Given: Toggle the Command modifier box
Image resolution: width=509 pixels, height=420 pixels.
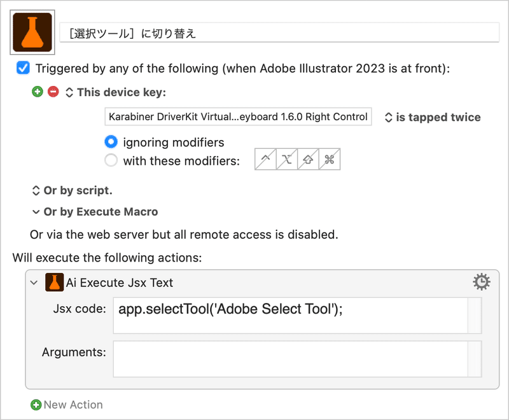Looking at the screenshot, I should (330, 159).
